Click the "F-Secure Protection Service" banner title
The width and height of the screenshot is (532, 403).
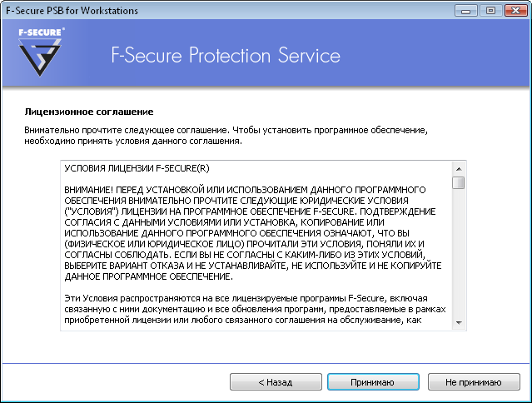(x=226, y=56)
